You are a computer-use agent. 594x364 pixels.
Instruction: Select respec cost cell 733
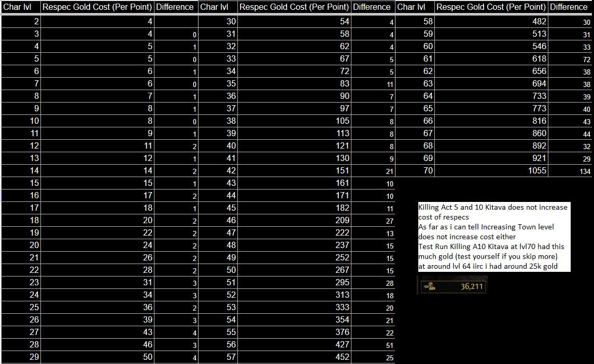[491, 96]
